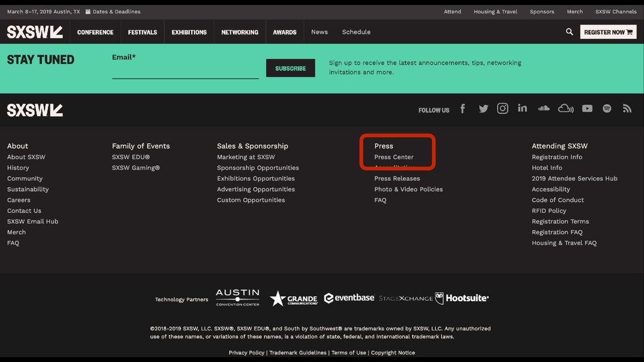Open the Housing & Travel FAQ link
The image size is (644, 362).
click(x=564, y=243)
